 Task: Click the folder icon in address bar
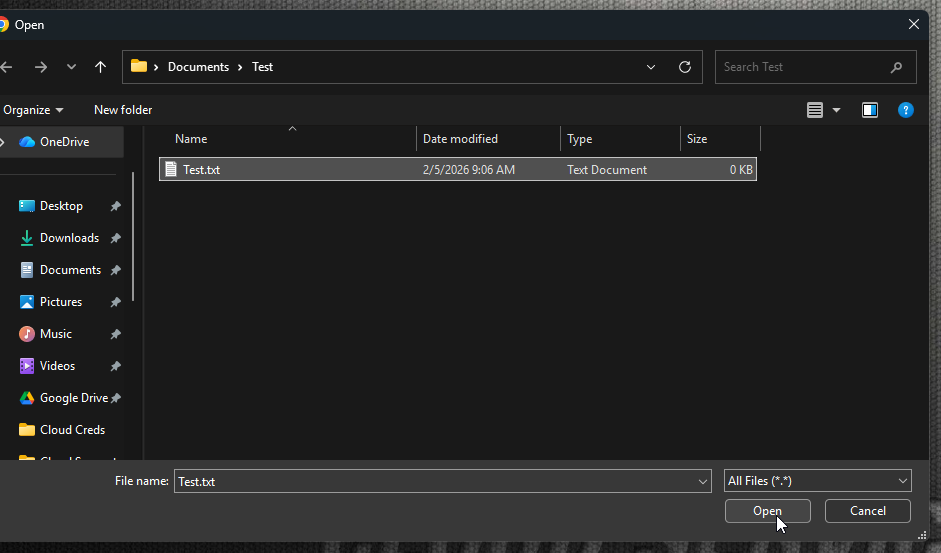click(x=139, y=66)
